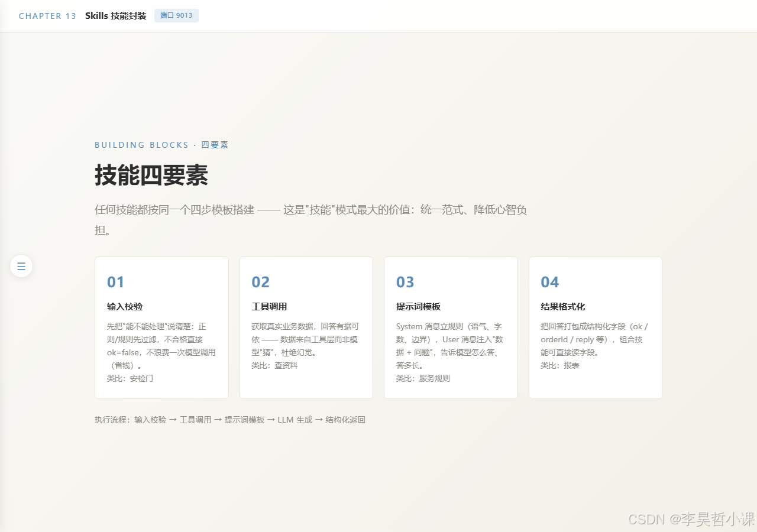
Task: Open the hamburger menu on left edge
Action: point(21,266)
